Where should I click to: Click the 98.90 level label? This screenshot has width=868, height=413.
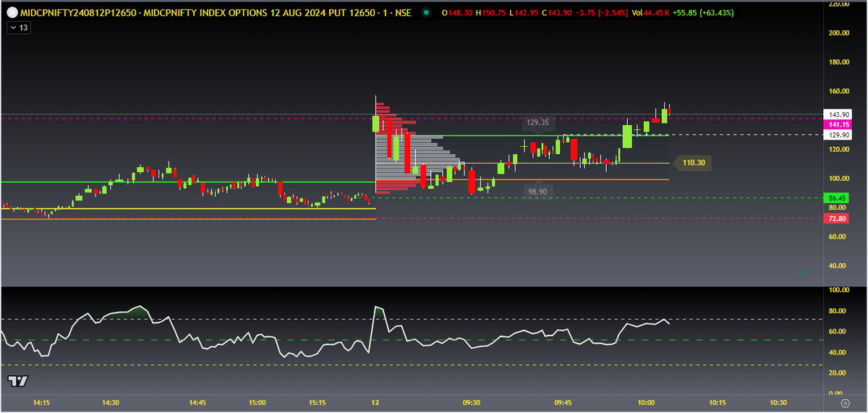pos(538,190)
